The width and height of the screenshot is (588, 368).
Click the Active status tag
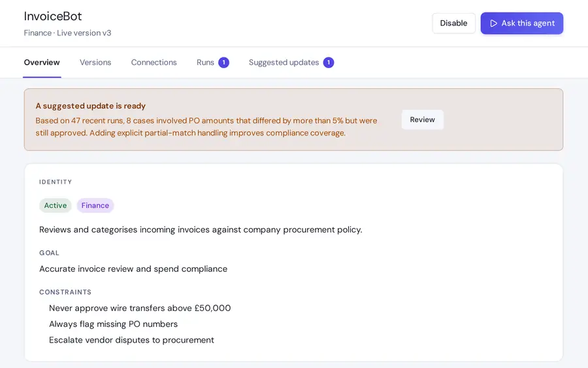pos(56,205)
